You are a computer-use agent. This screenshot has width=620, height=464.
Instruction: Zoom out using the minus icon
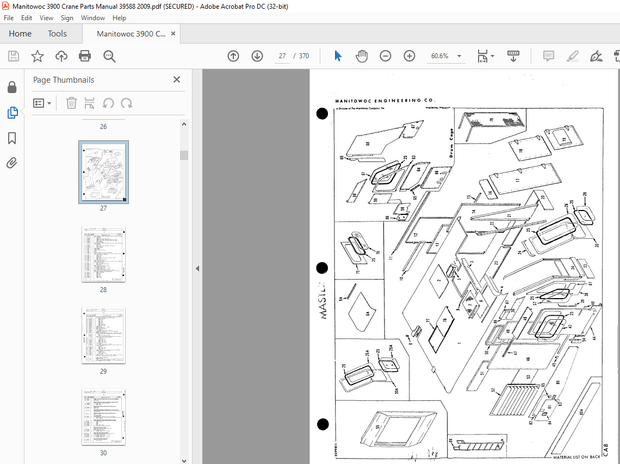tap(386, 56)
